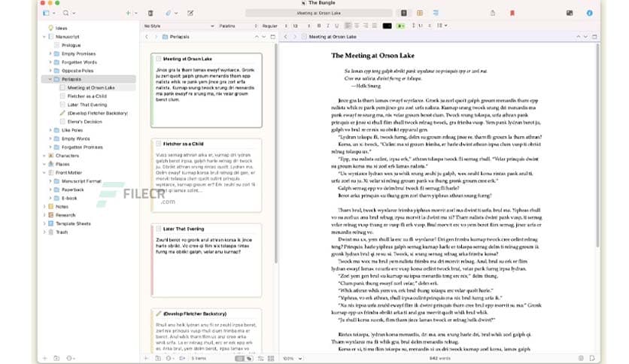
Task: Align text left
Action: coord(348,26)
